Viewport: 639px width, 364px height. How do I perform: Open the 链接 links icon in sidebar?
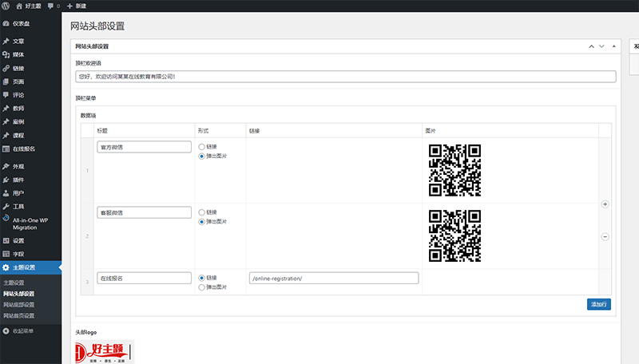pyautogui.click(x=6, y=68)
